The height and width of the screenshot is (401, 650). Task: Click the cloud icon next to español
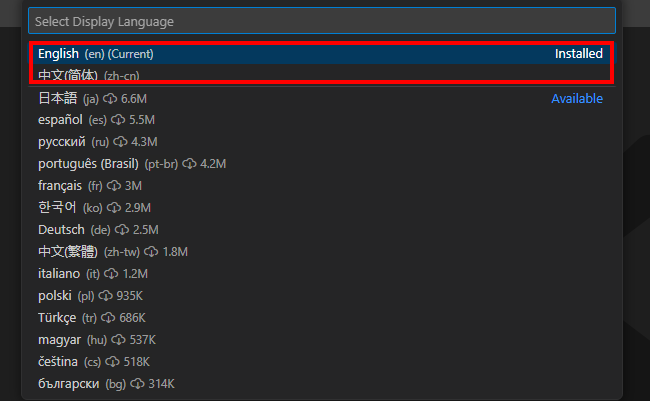pos(119,120)
